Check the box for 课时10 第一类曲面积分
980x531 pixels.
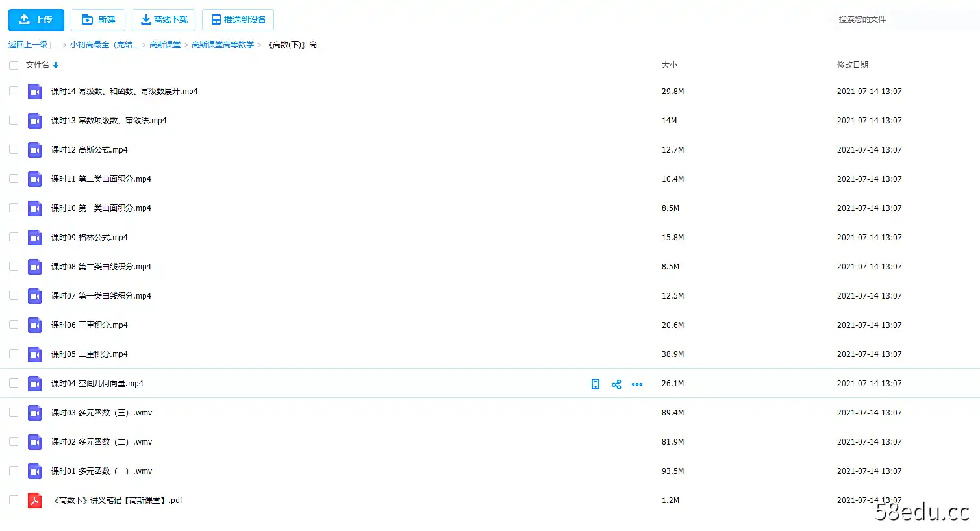(x=14, y=208)
